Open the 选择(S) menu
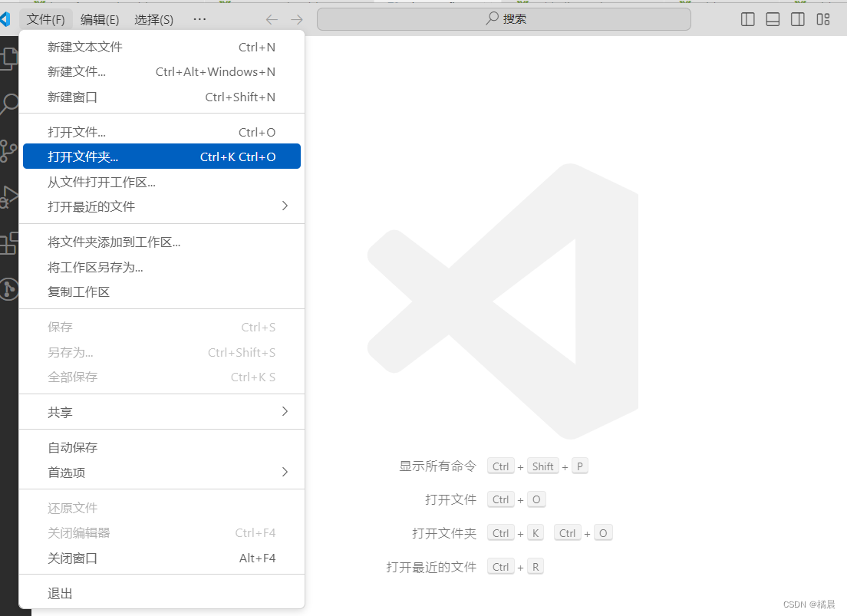 tap(153, 19)
